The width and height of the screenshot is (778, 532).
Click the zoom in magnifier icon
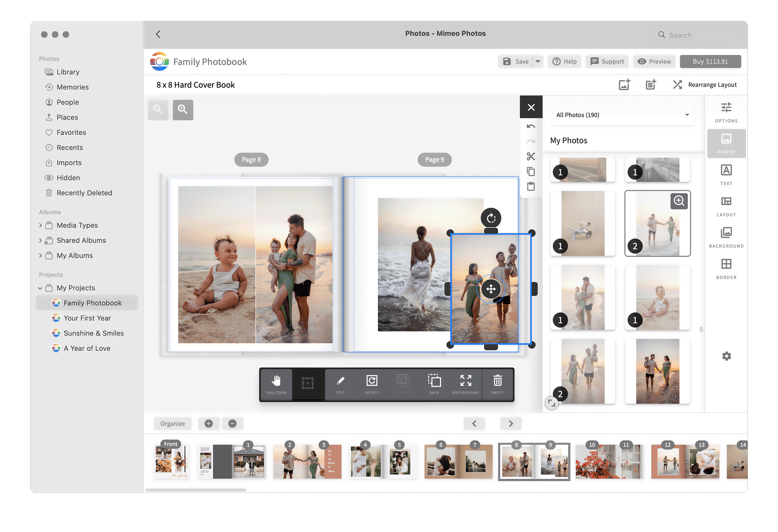[183, 110]
